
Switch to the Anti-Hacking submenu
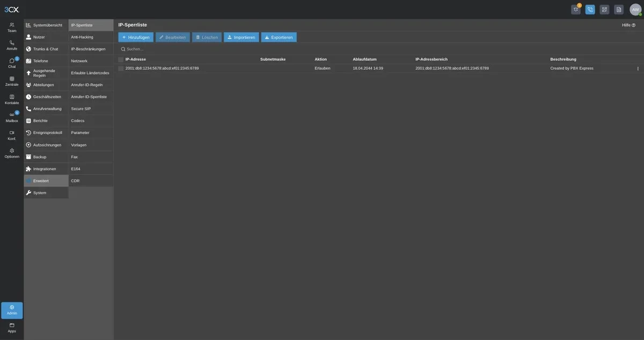[x=91, y=37]
